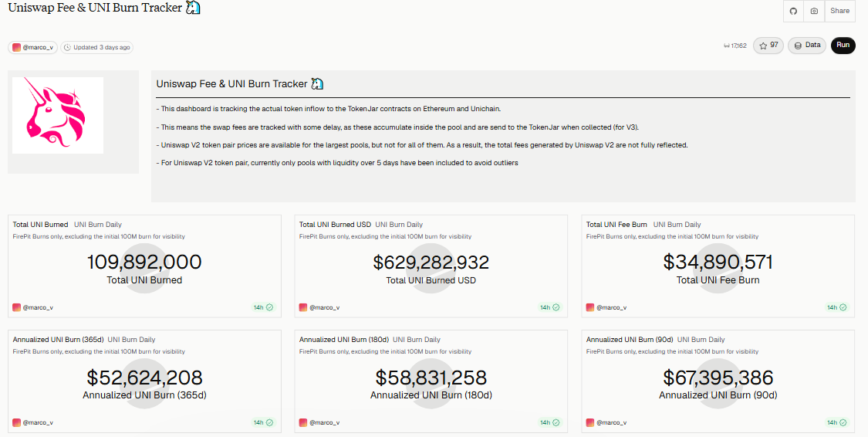Image resolution: width=868 pixels, height=437 pixels.
Task: Open @marco_v author in Annualized 90d card
Action: pyautogui.click(x=606, y=422)
